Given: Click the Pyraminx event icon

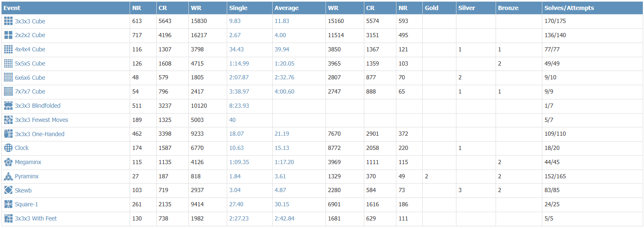Looking at the screenshot, I should point(8,176).
